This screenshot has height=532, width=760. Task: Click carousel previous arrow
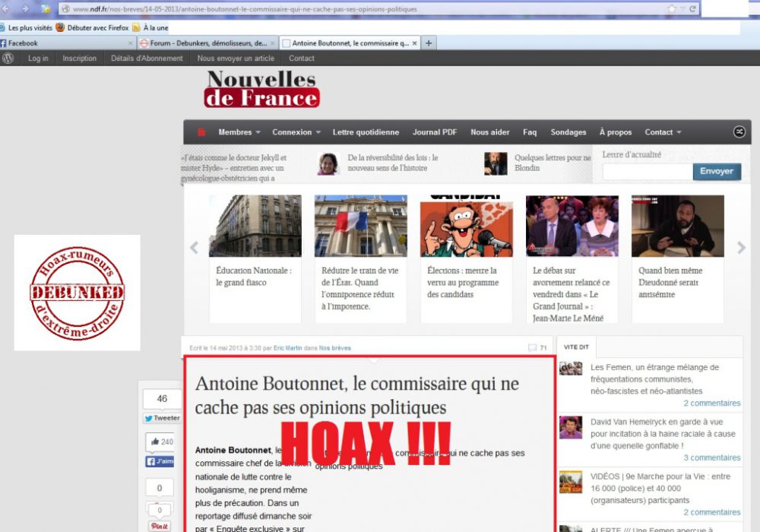click(x=194, y=248)
